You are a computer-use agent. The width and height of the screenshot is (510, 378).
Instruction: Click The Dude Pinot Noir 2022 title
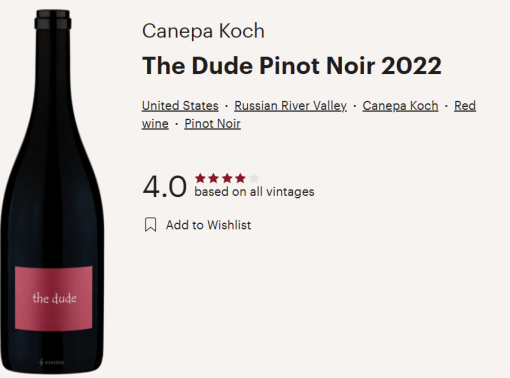tap(292, 65)
